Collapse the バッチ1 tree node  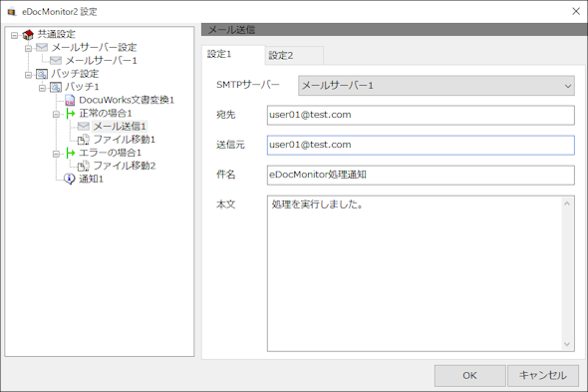point(43,88)
